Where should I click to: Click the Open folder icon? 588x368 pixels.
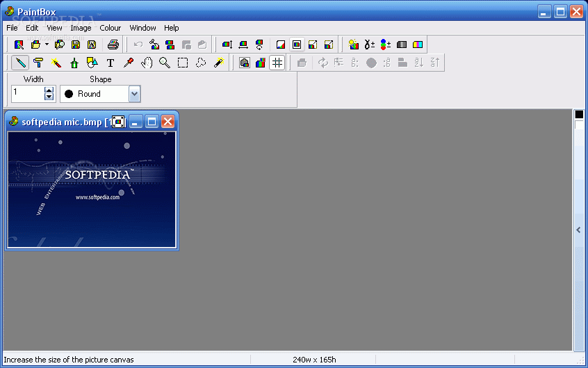tap(35, 45)
